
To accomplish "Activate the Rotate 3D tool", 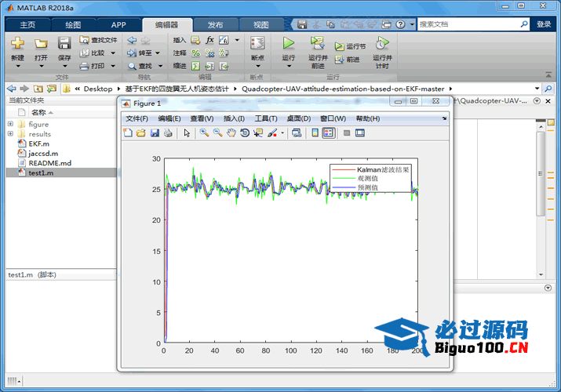I will pos(245,133).
